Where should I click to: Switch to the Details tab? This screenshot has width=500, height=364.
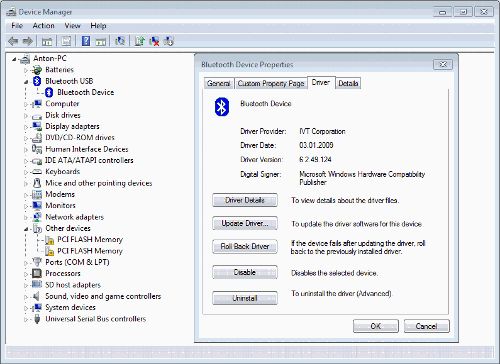[348, 83]
